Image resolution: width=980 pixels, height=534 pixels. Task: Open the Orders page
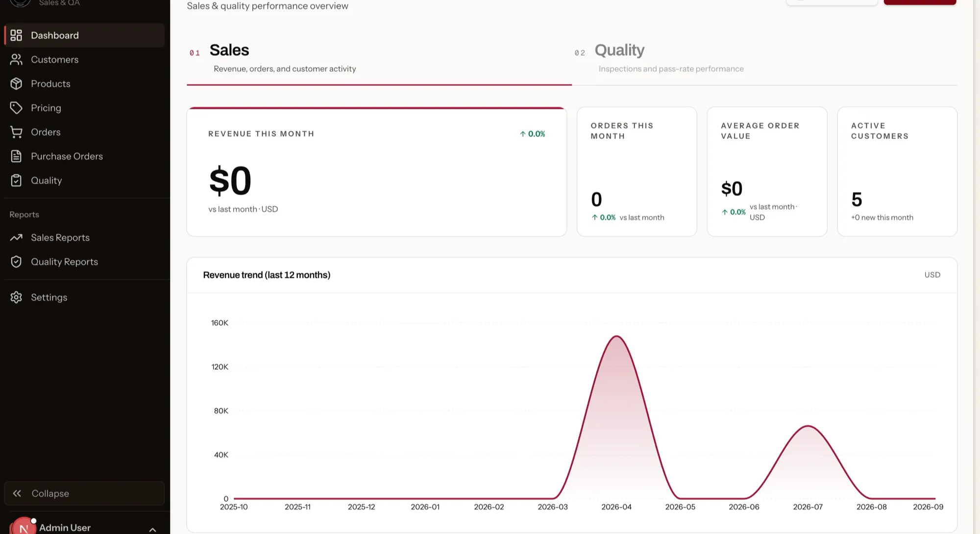pyautogui.click(x=84, y=132)
